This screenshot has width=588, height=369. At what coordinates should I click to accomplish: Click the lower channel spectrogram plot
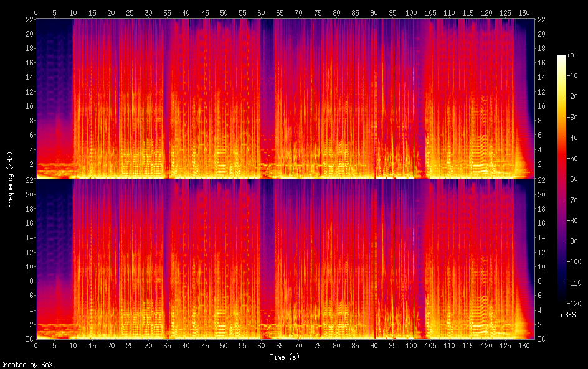click(285, 259)
